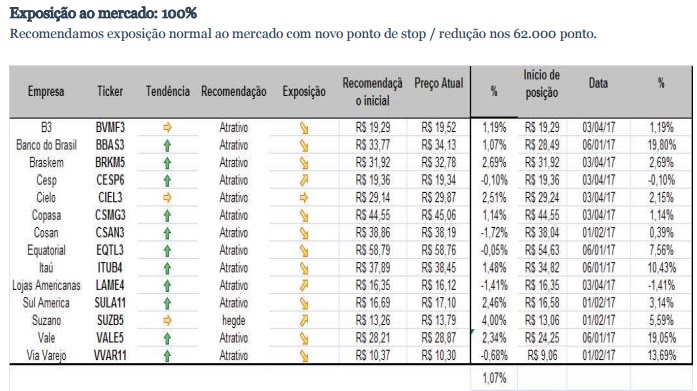Click the Lojas Americanas company cell
The width and height of the screenshot is (697, 391).
pyautogui.click(x=46, y=285)
